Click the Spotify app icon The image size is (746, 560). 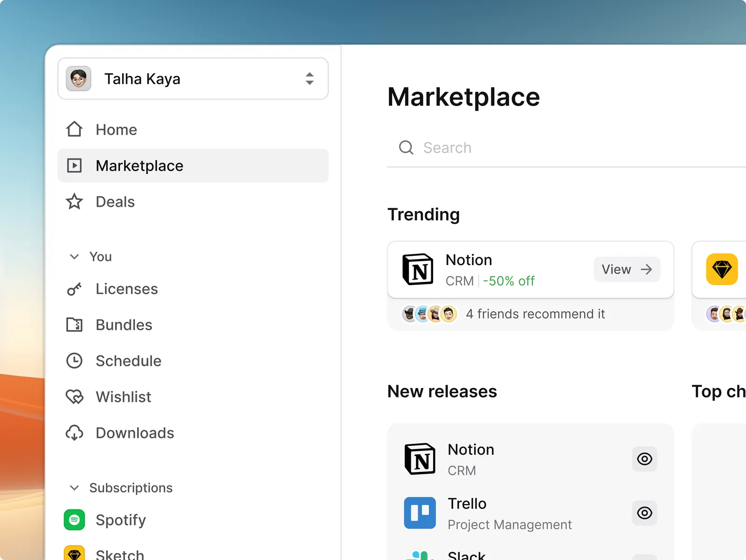[x=74, y=520]
